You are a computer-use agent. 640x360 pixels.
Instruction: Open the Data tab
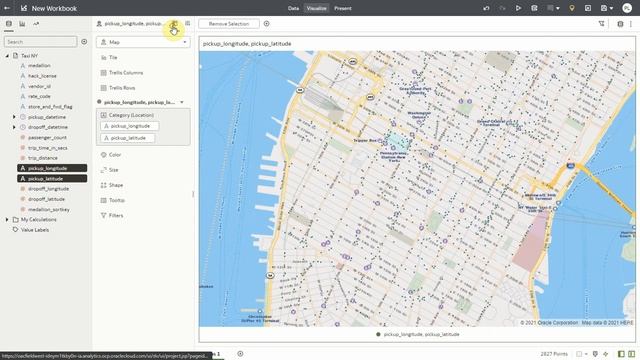pyautogui.click(x=293, y=8)
